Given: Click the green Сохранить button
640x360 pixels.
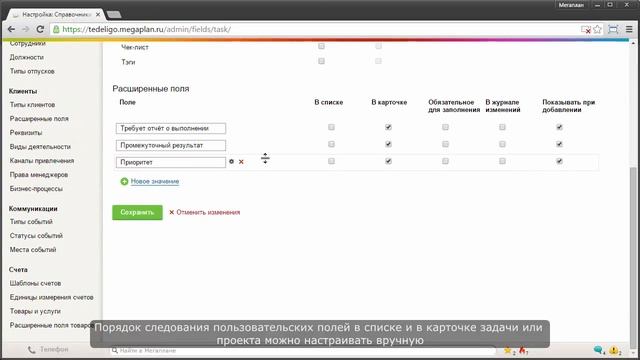Looking at the screenshot, I should [x=137, y=212].
